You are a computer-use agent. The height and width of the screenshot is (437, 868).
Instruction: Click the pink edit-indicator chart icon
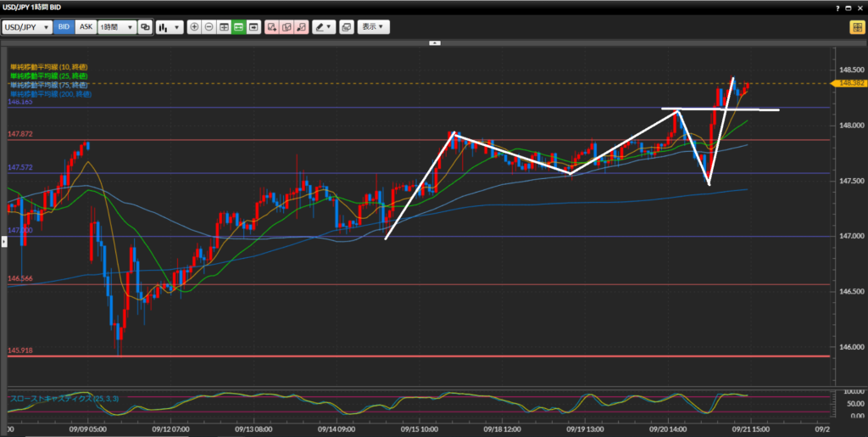point(287,27)
